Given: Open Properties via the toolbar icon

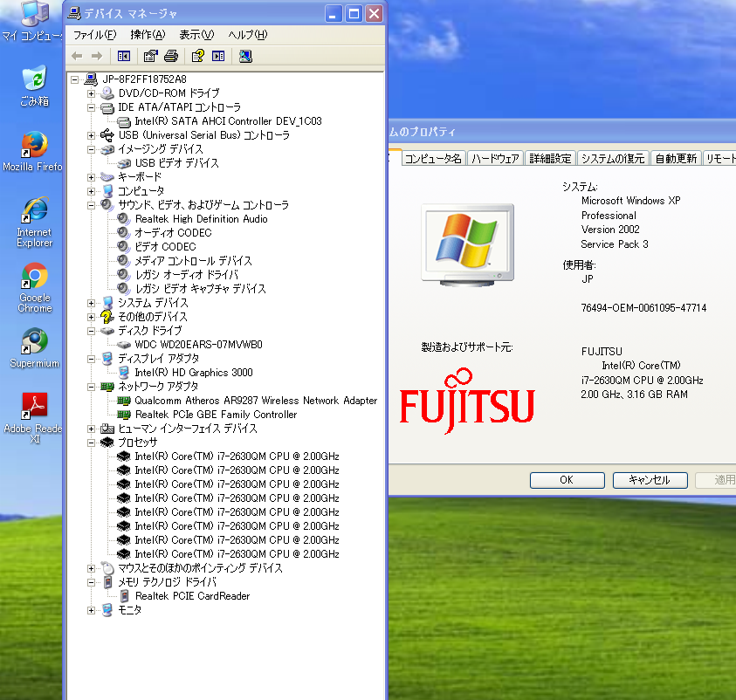Looking at the screenshot, I should (x=151, y=57).
